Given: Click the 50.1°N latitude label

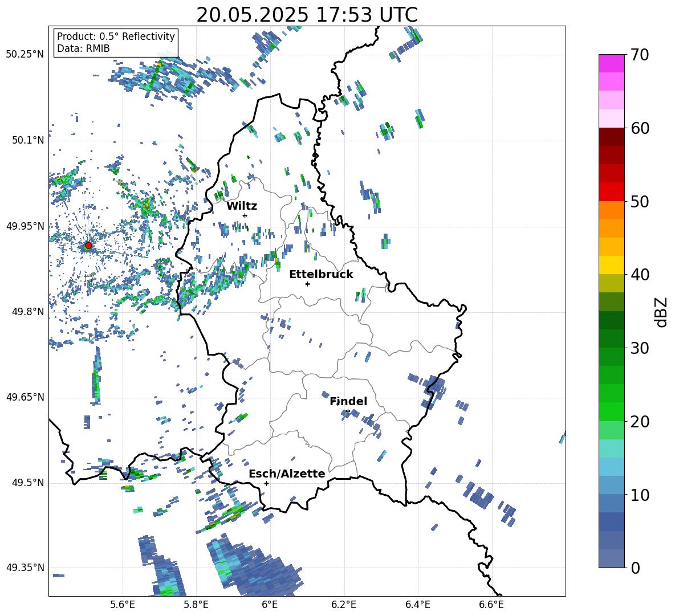Looking at the screenshot, I should click(x=28, y=141).
